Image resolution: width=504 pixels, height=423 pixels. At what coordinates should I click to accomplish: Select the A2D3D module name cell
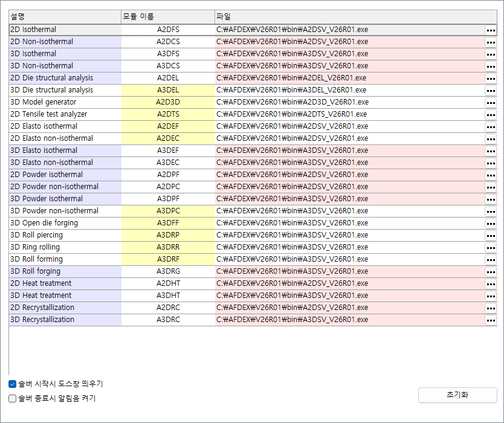[x=168, y=102]
